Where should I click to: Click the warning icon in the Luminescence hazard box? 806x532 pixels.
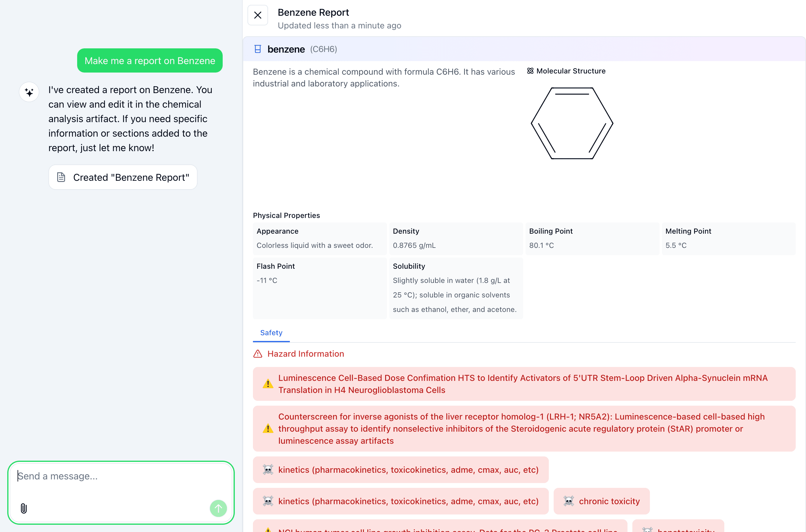coord(268,384)
